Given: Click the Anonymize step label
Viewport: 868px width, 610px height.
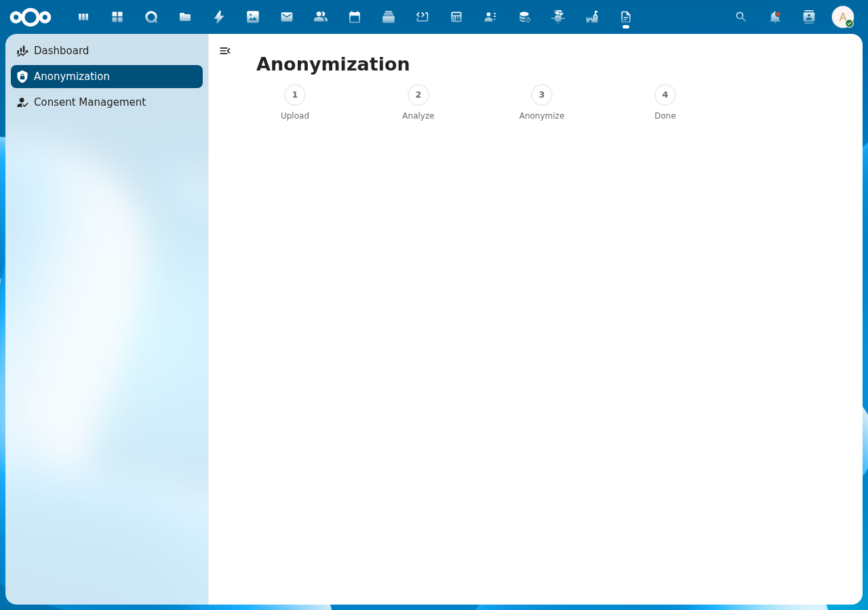Looking at the screenshot, I should (542, 116).
